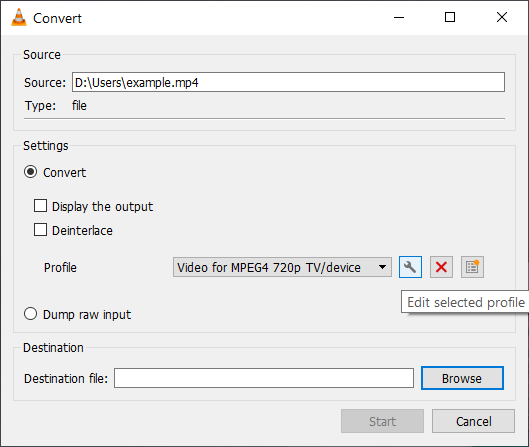Click the greyed-out Start button
This screenshot has width=529, height=447.
(382, 421)
